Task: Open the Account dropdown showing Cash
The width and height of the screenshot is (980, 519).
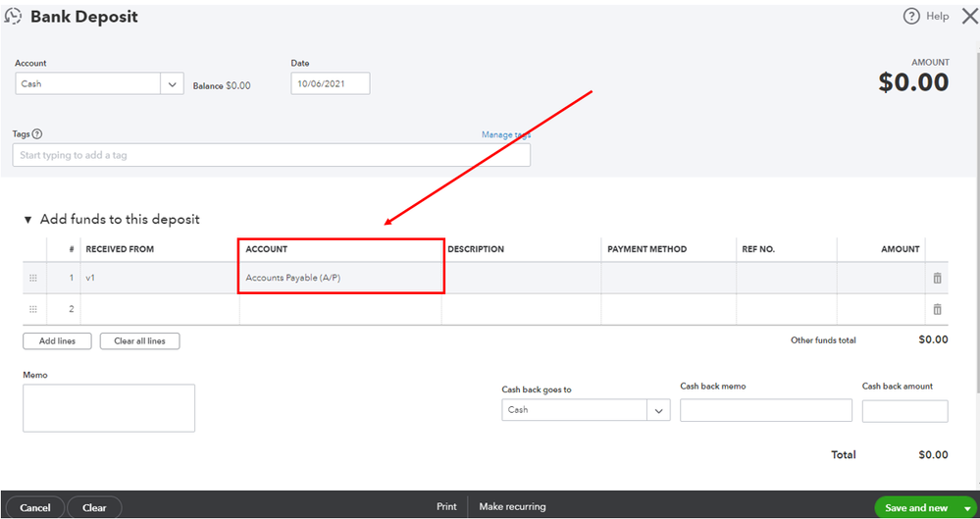Action: (173, 84)
